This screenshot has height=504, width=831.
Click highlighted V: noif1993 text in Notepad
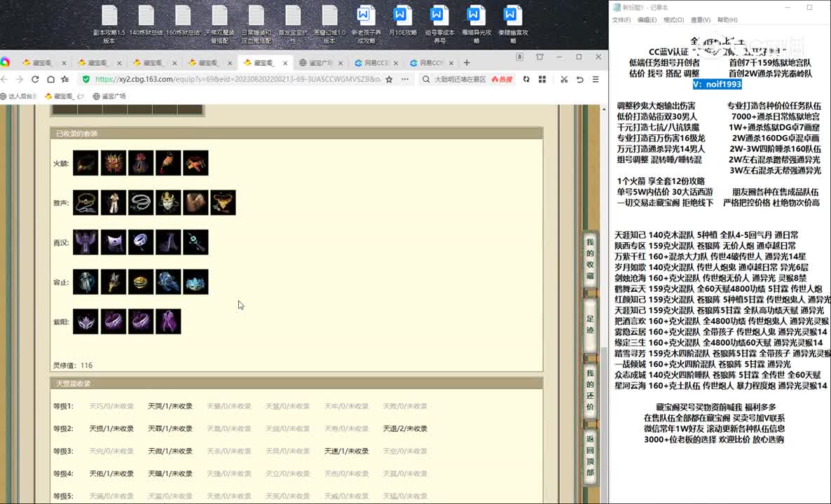coord(717,84)
